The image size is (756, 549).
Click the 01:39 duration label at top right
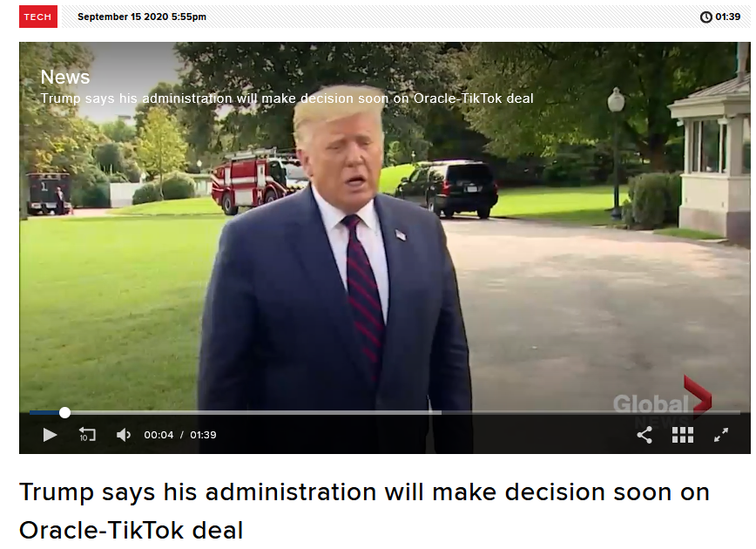pos(727,17)
